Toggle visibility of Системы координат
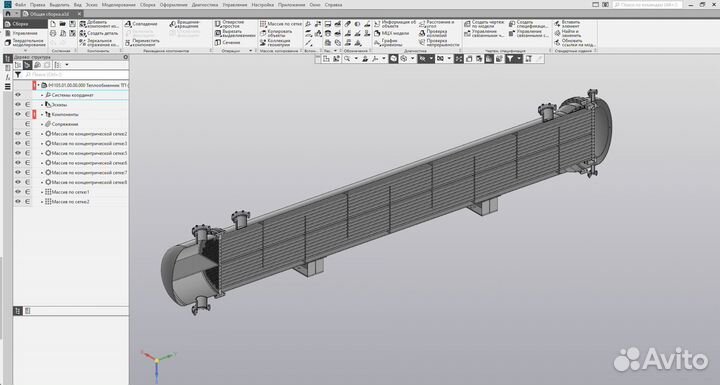The width and height of the screenshot is (720, 385). (x=18, y=95)
